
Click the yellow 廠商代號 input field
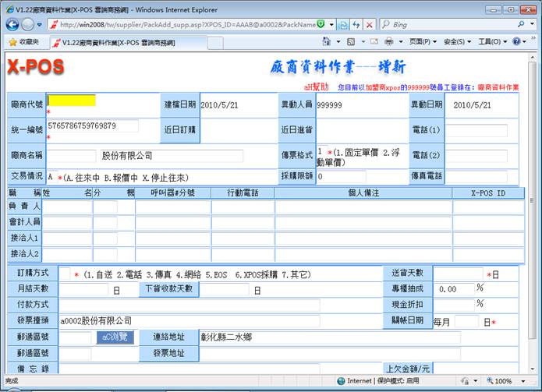[x=71, y=101]
